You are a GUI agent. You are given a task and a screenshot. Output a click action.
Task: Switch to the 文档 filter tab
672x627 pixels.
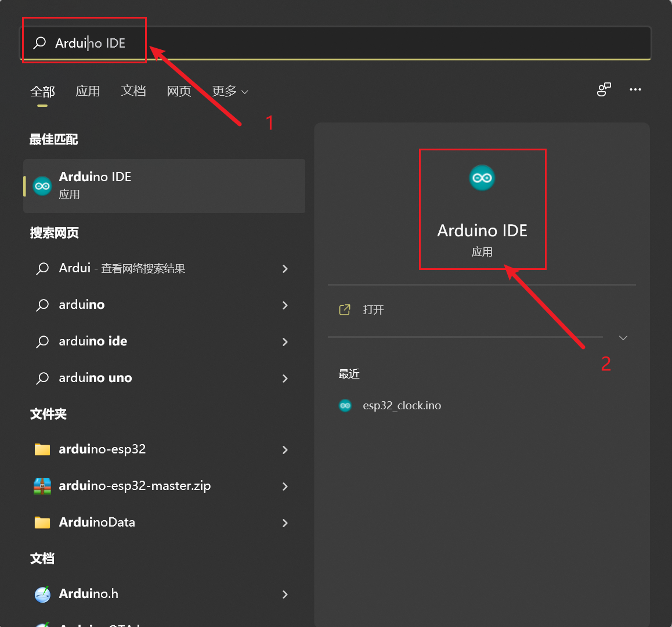[133, 91]
